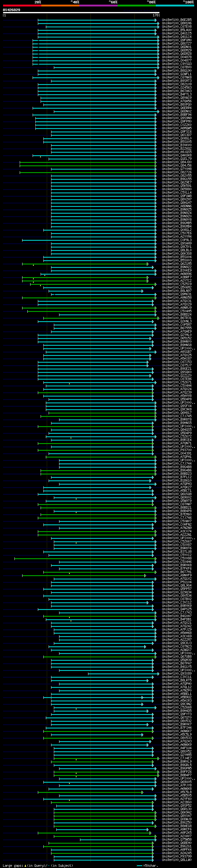Click the green alignment bar of UniRef100_Q84JD0
Viewport: 197px width, 868px height.
(88, 162)
